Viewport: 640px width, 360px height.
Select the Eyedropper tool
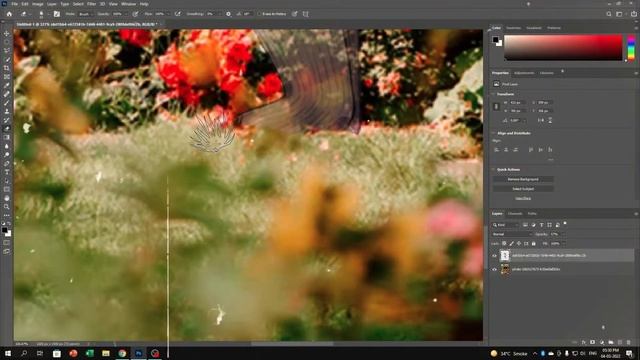point(7,85)
